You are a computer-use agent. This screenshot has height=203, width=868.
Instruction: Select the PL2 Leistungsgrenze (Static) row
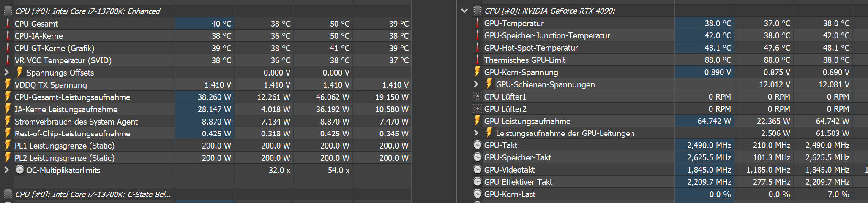pos(207,158)
